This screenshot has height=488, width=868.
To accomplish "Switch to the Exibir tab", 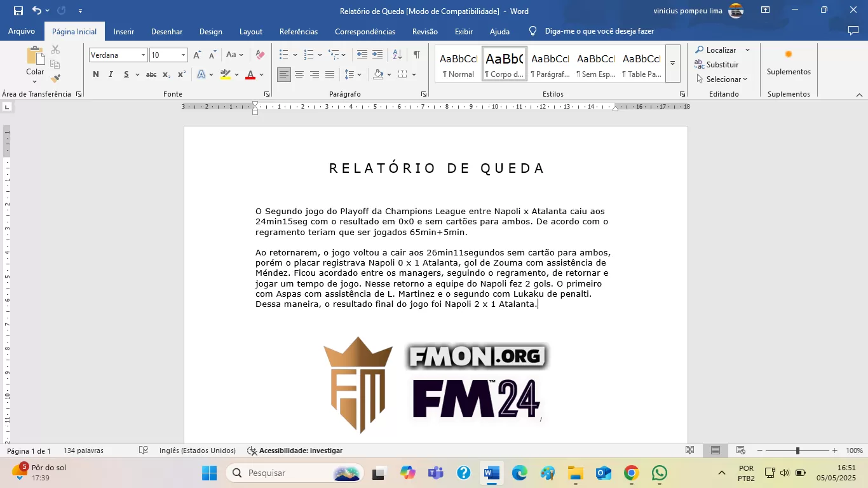I will 464,31.
